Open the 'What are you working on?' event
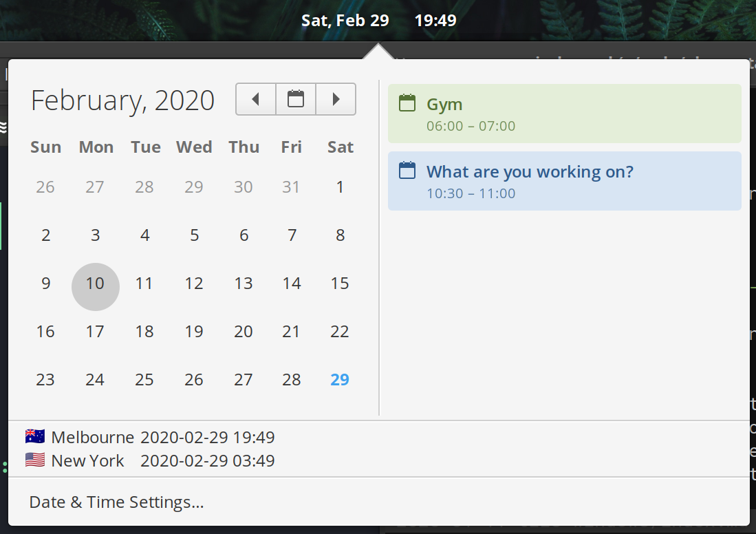The width and height of the screenshot is (756, 534). pyautogui.click(x=565, y=181)
